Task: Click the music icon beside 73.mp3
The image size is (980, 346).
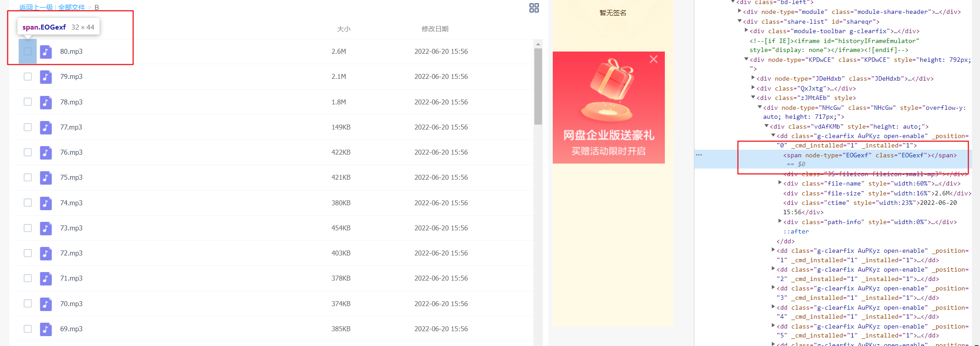Action: [x=46, y=228]
